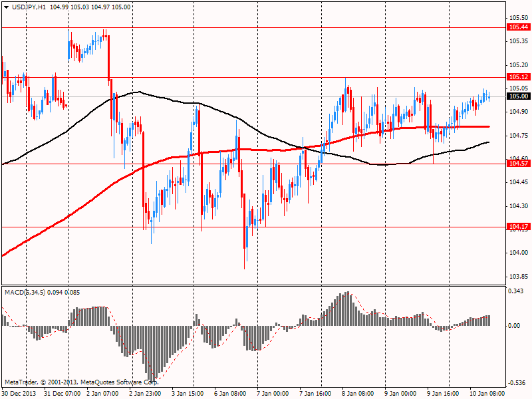Click the 104.45 price scale value
This screenshot has width=532, height=399.
(x=519, y=182)
